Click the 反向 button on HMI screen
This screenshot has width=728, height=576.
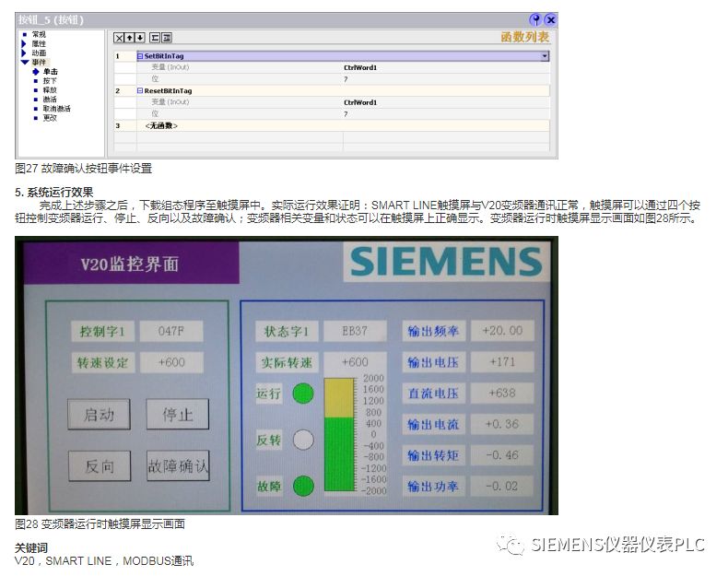[x=100, y=465]
